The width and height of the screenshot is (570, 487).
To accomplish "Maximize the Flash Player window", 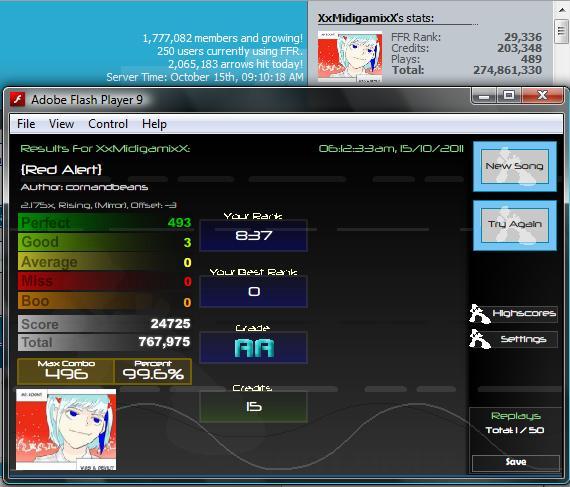I will tap(509, 96).
